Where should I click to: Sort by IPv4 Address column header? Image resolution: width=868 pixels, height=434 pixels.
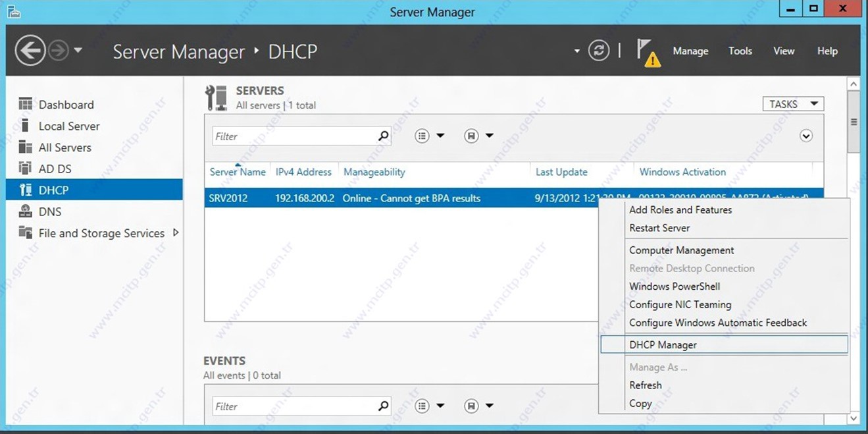(x=303, y=172)
